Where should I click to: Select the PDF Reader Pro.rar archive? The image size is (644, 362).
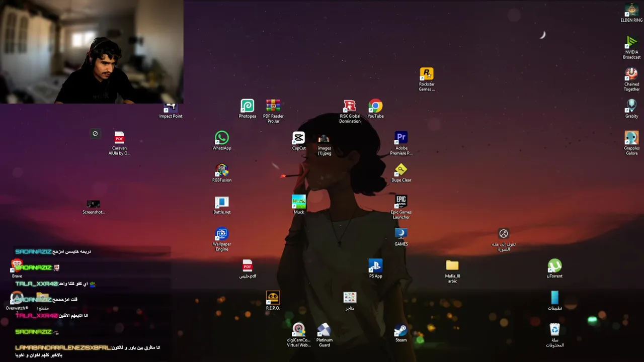coord(273,111)
